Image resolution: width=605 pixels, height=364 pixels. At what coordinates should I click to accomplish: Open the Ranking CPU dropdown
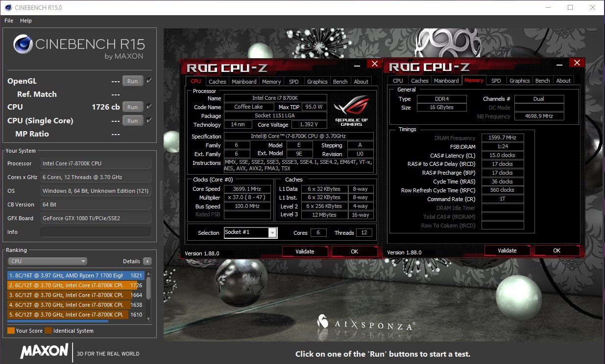(48, 261)
